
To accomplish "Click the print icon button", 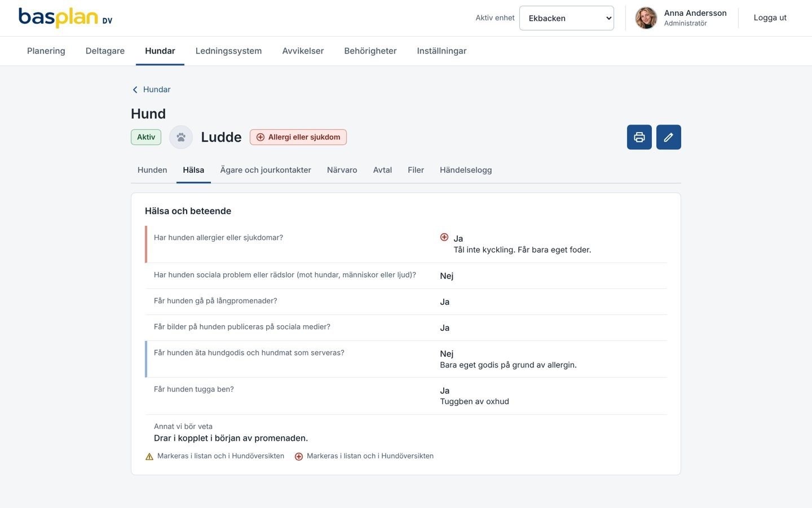I will (x=639, y=137).
